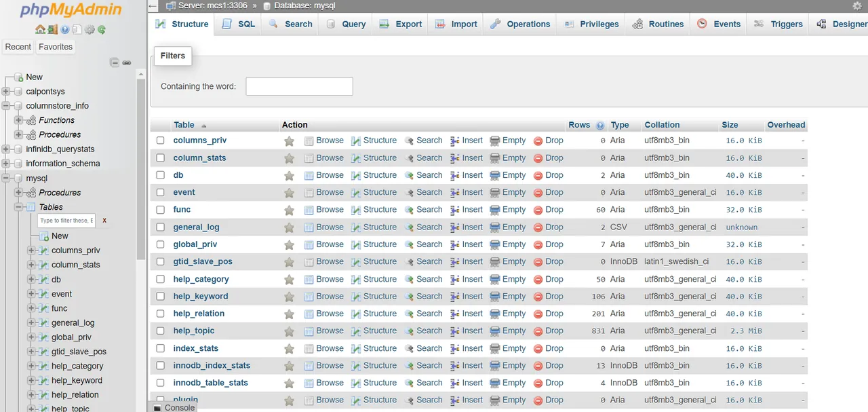Screen dimensions: 868x412
Task: Open the Console bar at bottom
Action: pos(174,407)
